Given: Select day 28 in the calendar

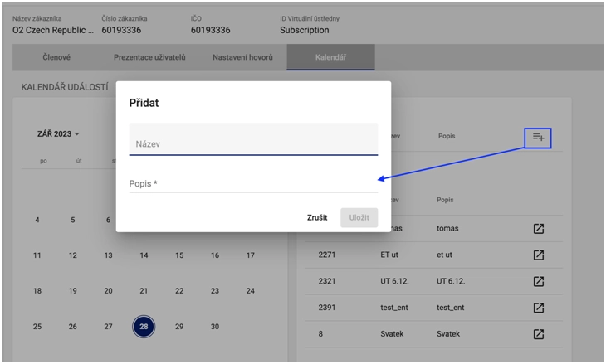Looking at the screenshot, I should pyautogui.click(x=144, y=327).
